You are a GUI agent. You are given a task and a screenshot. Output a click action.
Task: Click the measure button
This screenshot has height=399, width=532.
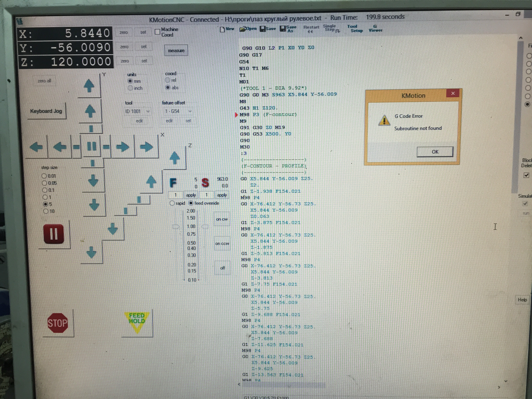tap(176, 51)
